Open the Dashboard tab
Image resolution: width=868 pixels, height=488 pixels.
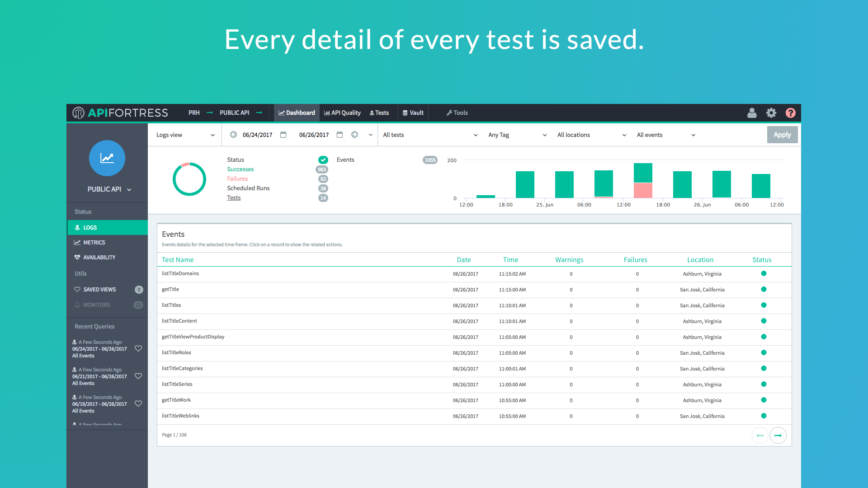(297, 113)
